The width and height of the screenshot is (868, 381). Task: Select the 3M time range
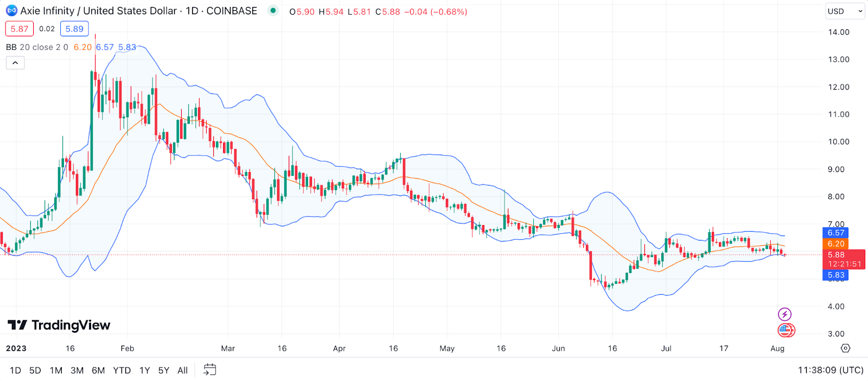(77, 371)
